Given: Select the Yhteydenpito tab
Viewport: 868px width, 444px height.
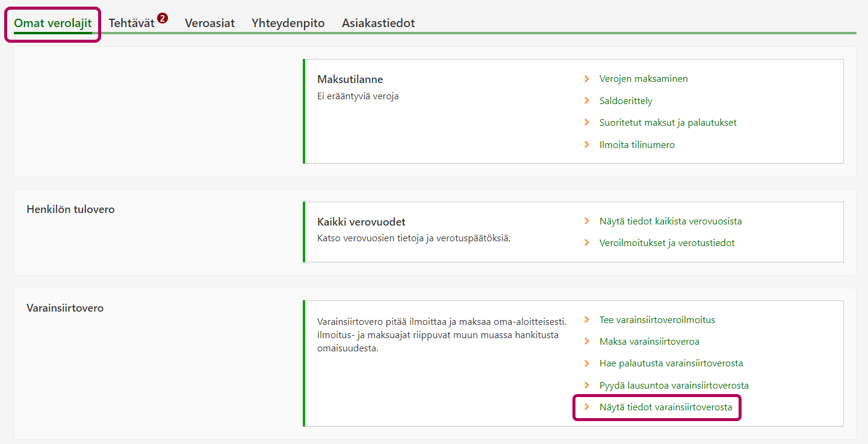Looking at the screenshot, I should pos(288,23).
